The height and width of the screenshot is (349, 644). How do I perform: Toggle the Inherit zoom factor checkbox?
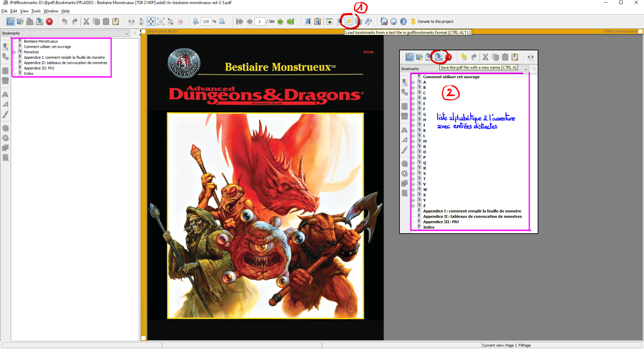click(144, 32)
